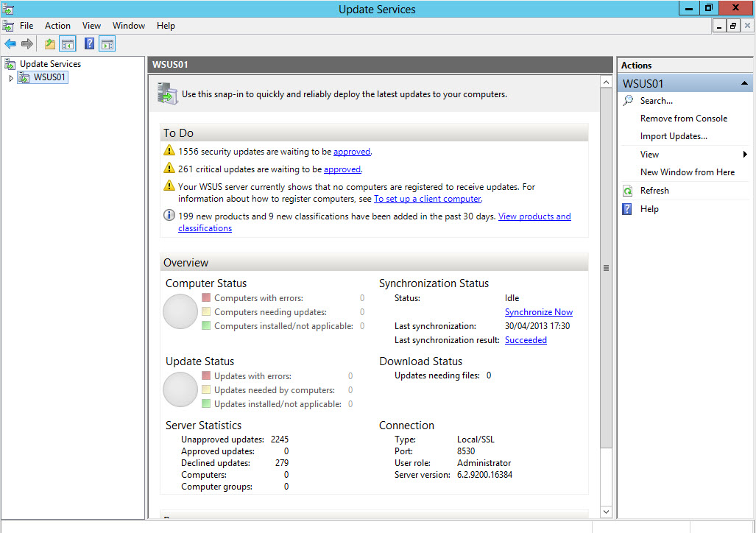Screen dimensions: 756x533
Task: Click the vertical scrollbar thumb
Action: [606, 268]
